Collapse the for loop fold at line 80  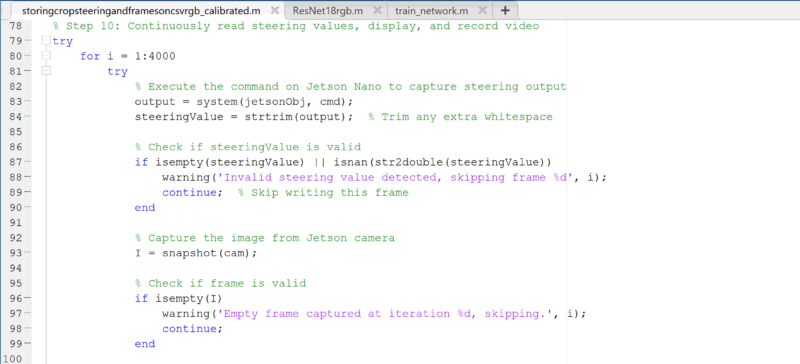tap(46, 56)
